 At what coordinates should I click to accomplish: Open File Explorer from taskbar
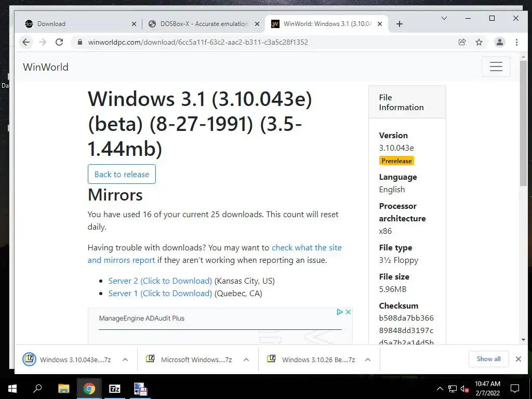[x=63, y=389]
